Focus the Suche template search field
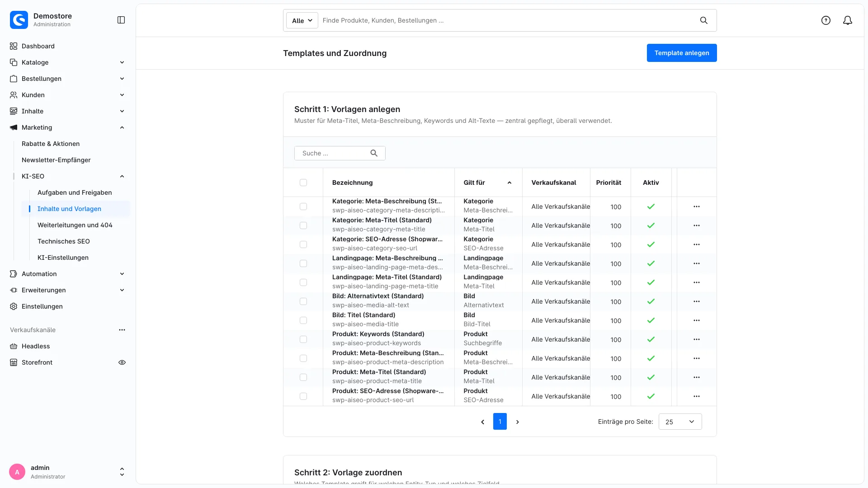The image size is (868, 488). pos(340,153)
